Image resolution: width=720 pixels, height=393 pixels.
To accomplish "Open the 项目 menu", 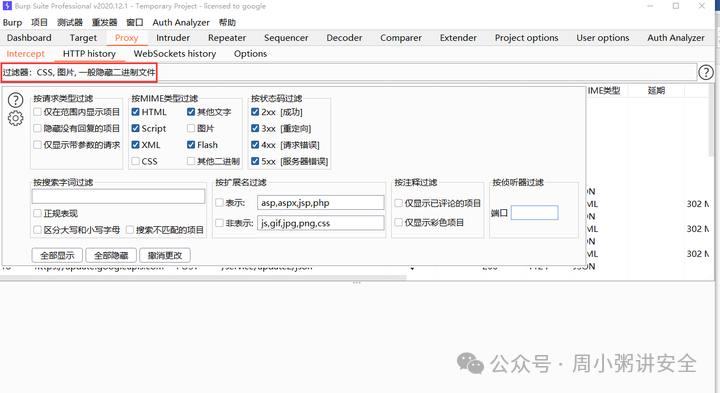I will pos(39,22).
